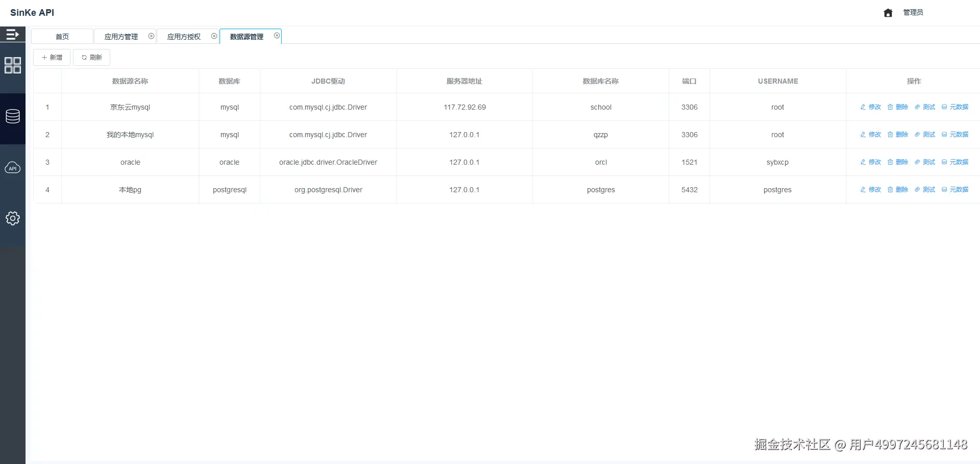Edit the 京东云mysql row with 修改
The height and width of the screenshot is (464, 980).
[x=871, y=107]
